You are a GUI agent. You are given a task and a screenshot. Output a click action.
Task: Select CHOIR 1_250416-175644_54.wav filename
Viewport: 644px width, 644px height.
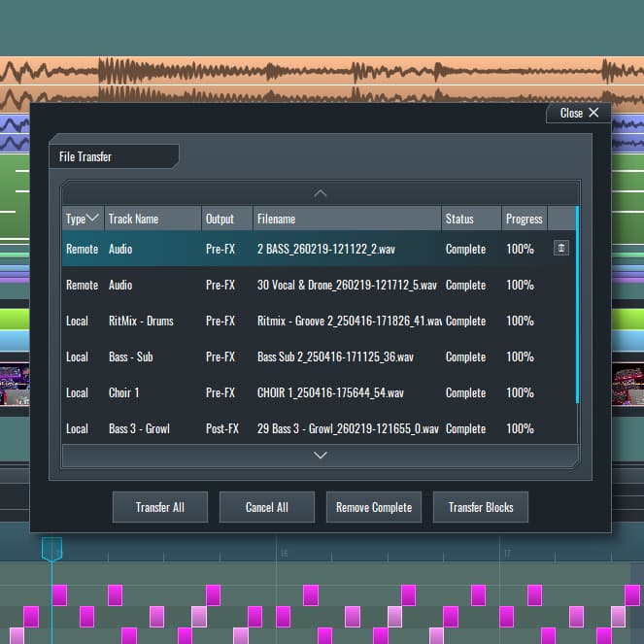[x=330, y=392]
